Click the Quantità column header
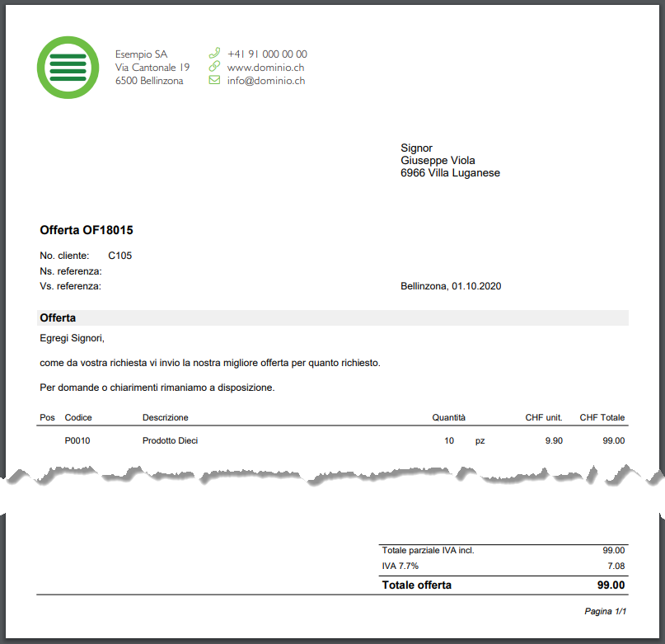 click(448, 417)
